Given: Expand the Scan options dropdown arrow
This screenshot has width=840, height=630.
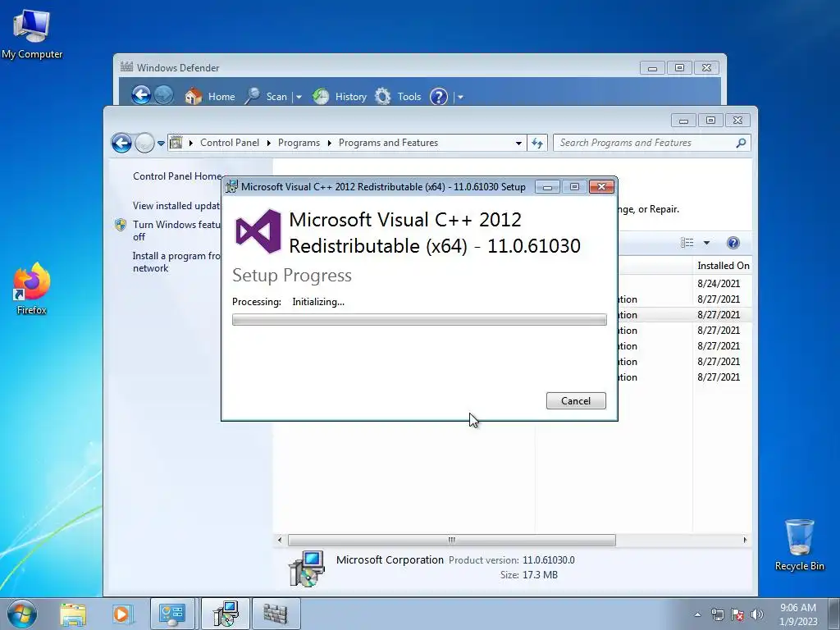Looking at the screenshot, I should pyautogui.click(x=299, y=98).
